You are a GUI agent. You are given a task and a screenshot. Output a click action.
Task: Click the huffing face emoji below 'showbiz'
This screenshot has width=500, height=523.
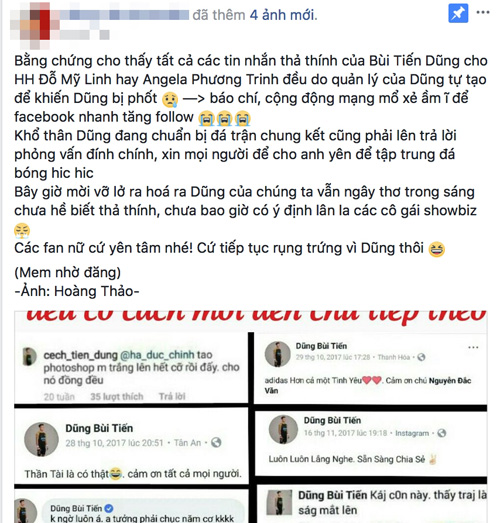22,231
